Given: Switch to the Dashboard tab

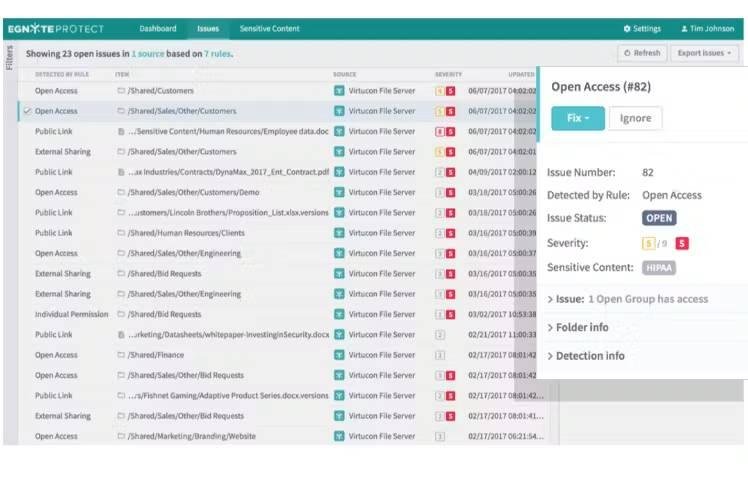Looking at the screenshot, I should click(x=158, y=29).
